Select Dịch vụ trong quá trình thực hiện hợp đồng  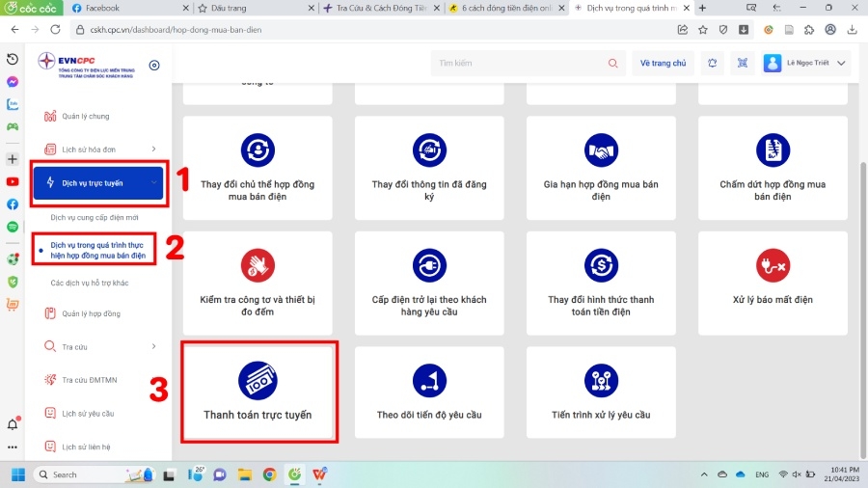click(98, 250)
